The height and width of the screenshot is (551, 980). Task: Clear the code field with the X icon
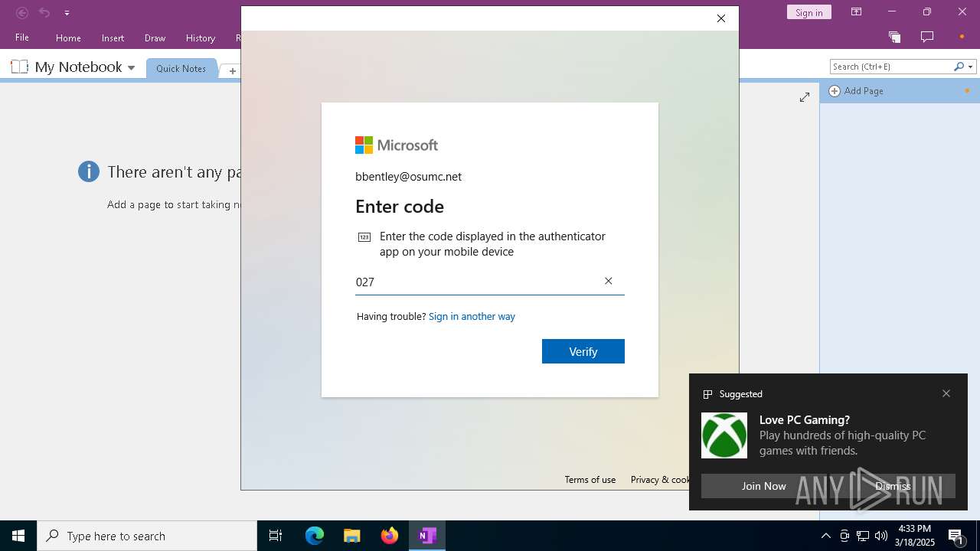point(609,281)
